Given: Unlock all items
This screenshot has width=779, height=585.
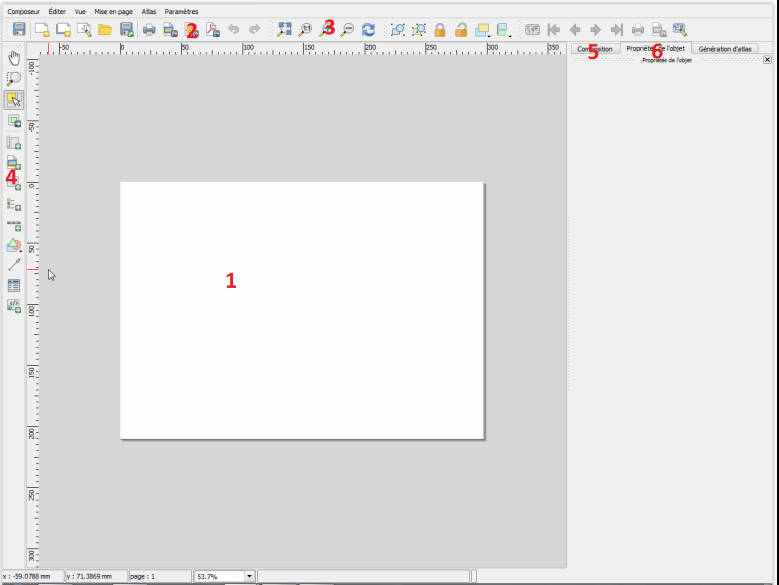Looking at the screenshot, I should coord(461,30).
